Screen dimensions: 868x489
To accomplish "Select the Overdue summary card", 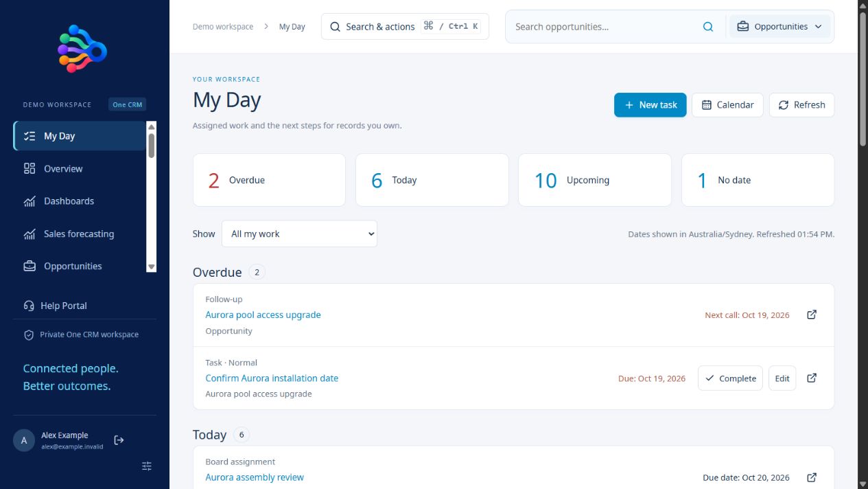I will point(269,180).
